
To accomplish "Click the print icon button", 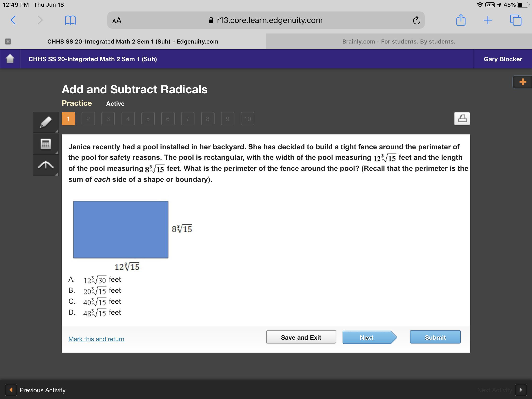I will pyautogui.click(x=462, y=119).
